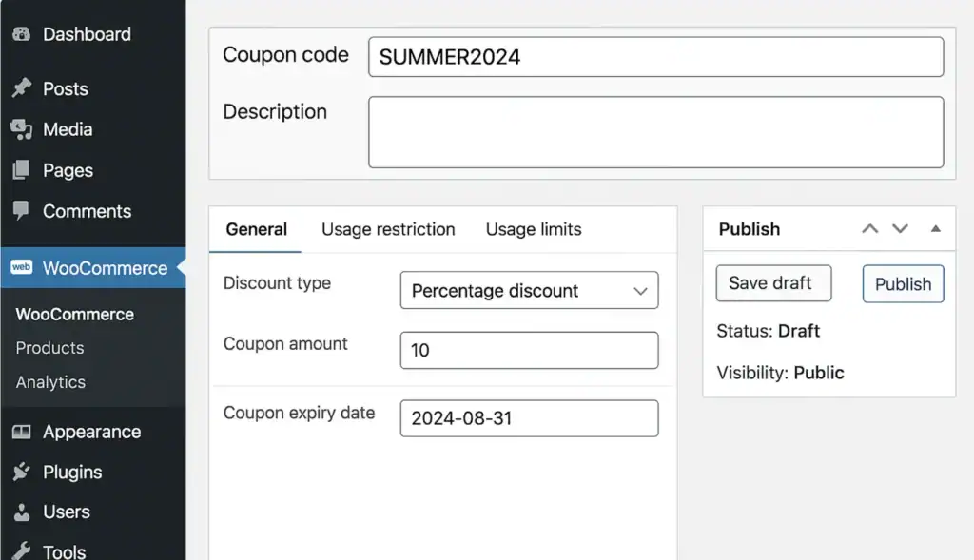Select the Tools sidebar icon
974x560 pixels.
click(x=21, y=550)
